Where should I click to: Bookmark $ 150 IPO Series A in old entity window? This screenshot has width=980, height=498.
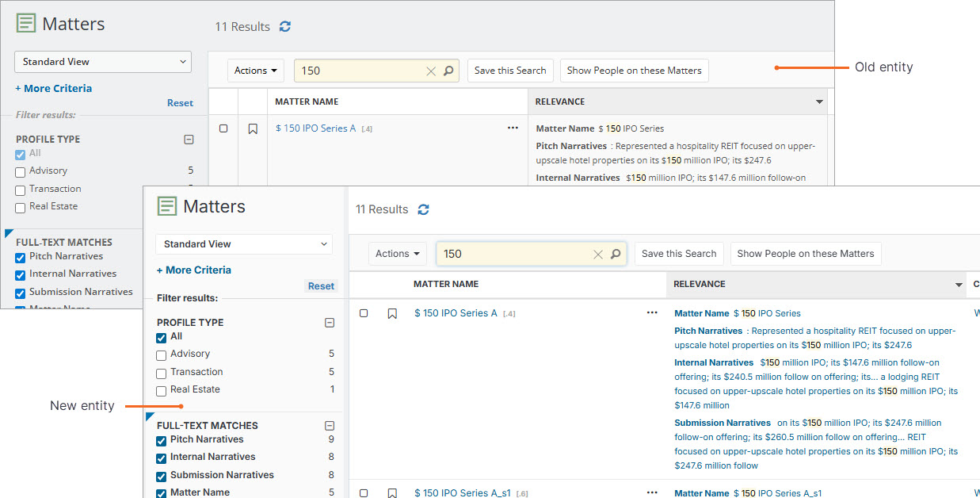[x=253, y=128]
